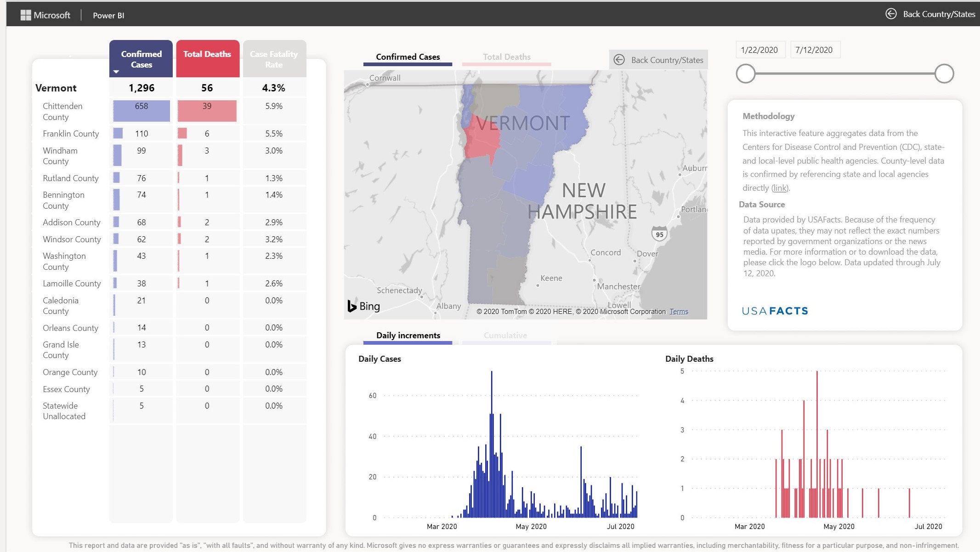Select the Addison County row
The height and width of the screenshot is (552, 980).
170,222
